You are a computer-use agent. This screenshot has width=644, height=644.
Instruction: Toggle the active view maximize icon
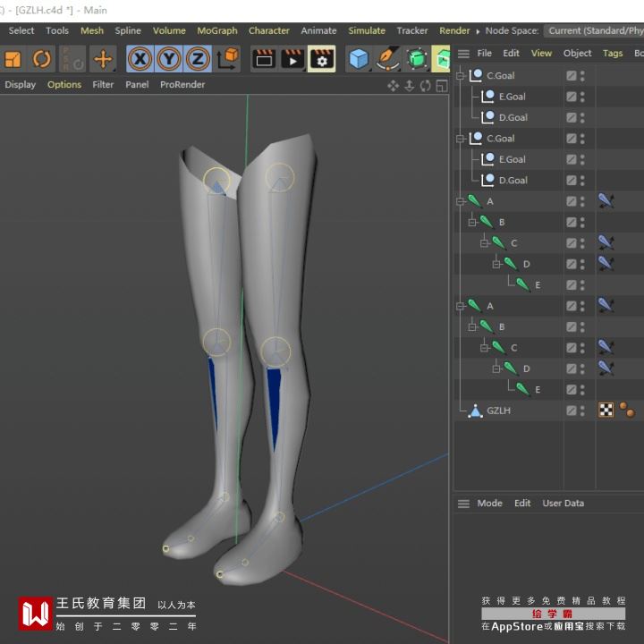pyautogui.click(x=442, y=86)
